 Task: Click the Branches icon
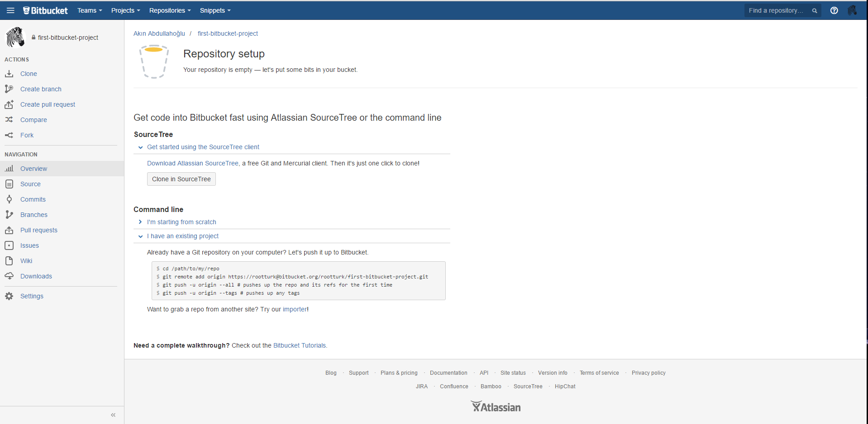[9, 215]
